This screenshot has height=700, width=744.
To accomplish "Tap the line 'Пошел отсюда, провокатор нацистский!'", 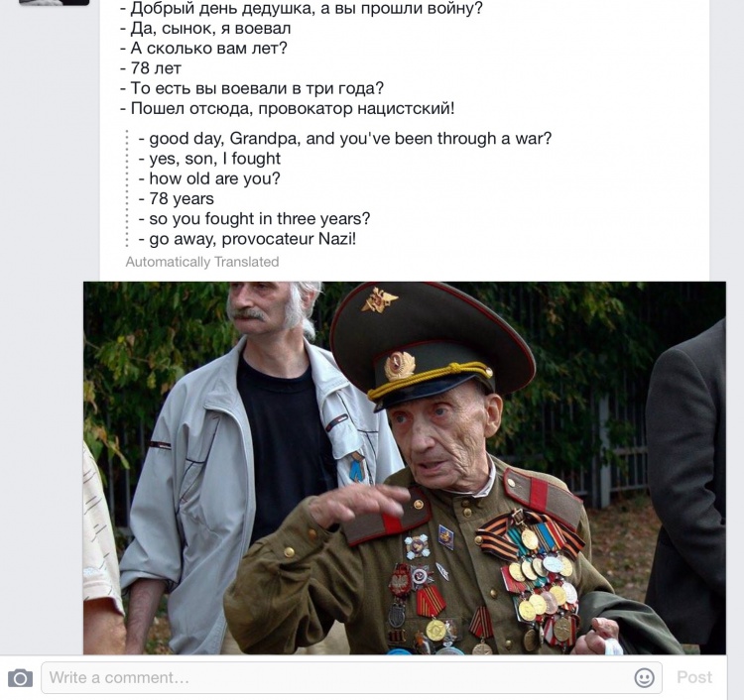I will pyautogui.click(x=287, y=109).
